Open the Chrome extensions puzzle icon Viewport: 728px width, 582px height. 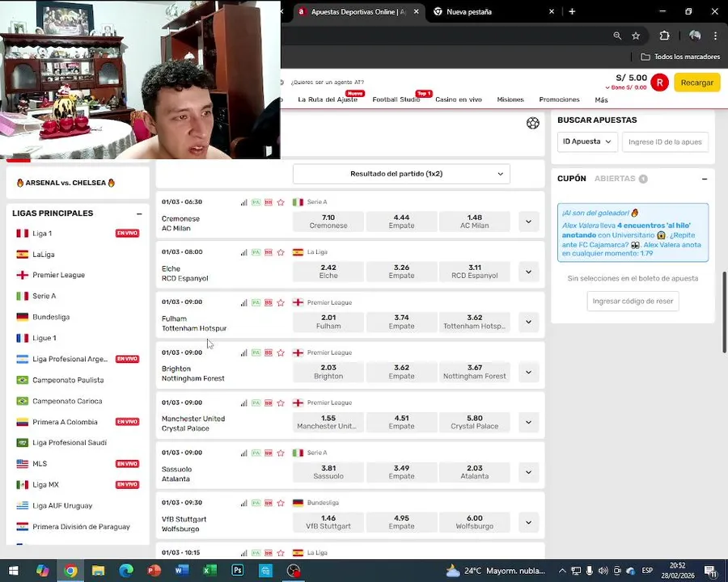pyautogui.click(x=664, y=36)
